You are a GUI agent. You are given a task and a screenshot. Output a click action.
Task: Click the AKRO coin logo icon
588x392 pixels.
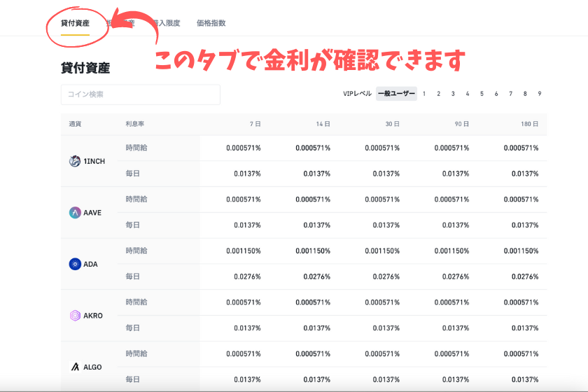(75, 316)
